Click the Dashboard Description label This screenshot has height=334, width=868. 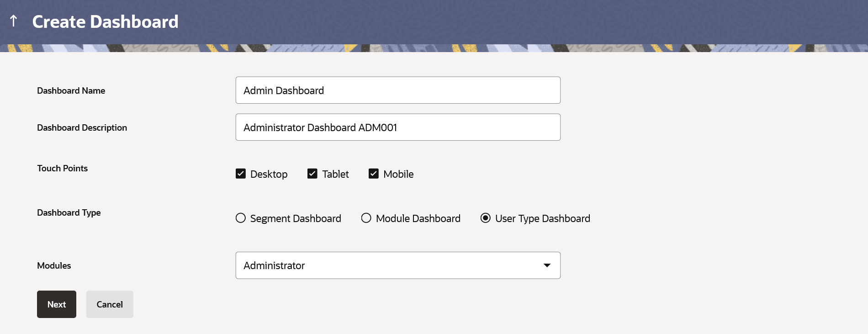pos(82,127)
